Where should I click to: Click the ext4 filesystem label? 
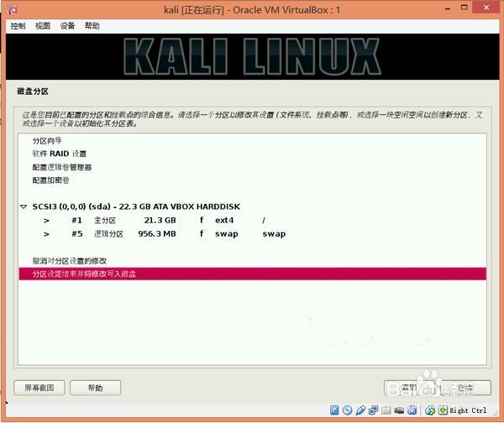[224, 221]
